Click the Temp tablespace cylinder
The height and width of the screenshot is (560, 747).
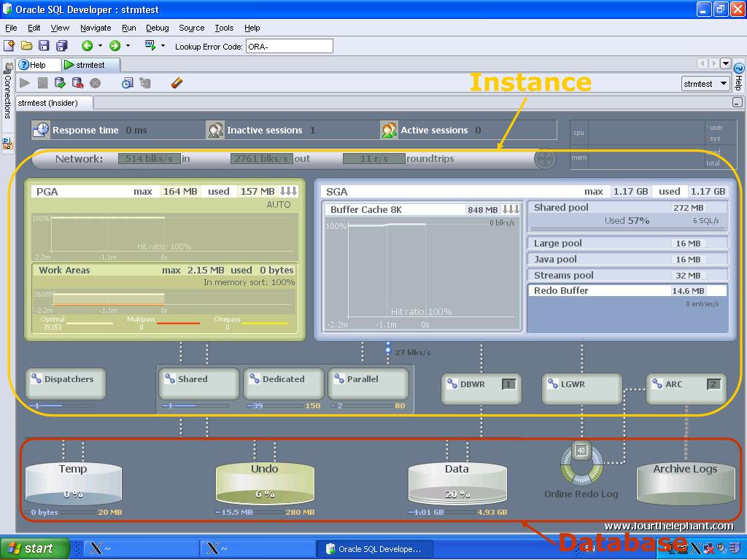[74, 483]
